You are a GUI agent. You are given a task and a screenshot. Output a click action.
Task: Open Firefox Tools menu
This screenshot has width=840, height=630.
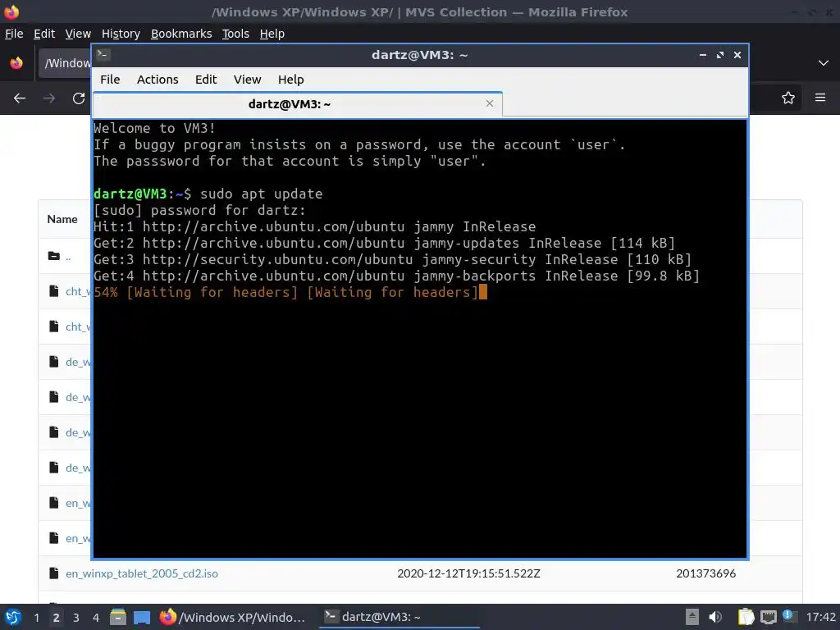click(235, 34)
